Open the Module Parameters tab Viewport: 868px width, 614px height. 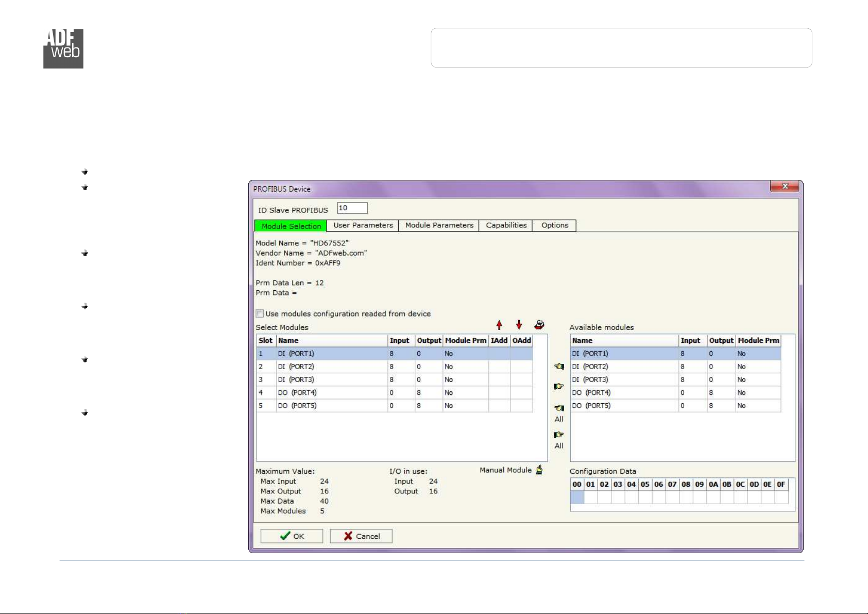[x=439, y=225]
